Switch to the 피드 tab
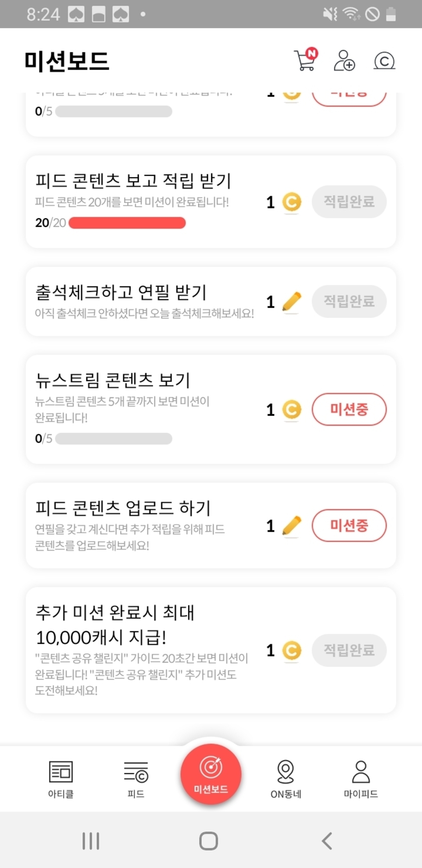422x868 pixels. click(x=136, y=779)
